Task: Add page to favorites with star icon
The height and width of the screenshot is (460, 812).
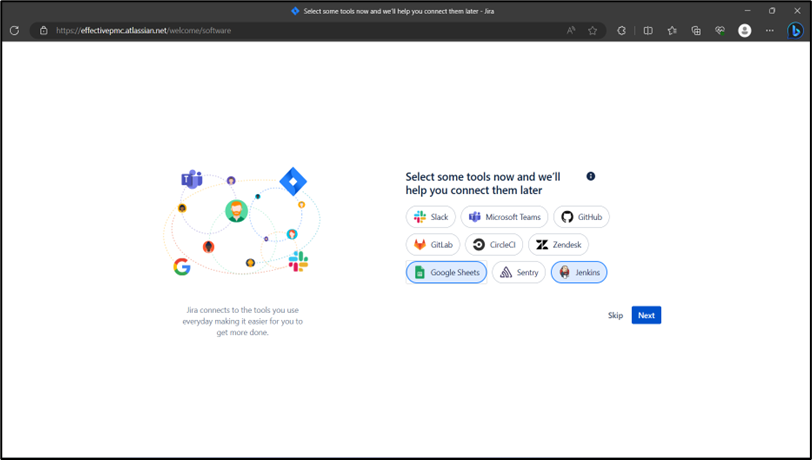Action: (x=592, y=31)
